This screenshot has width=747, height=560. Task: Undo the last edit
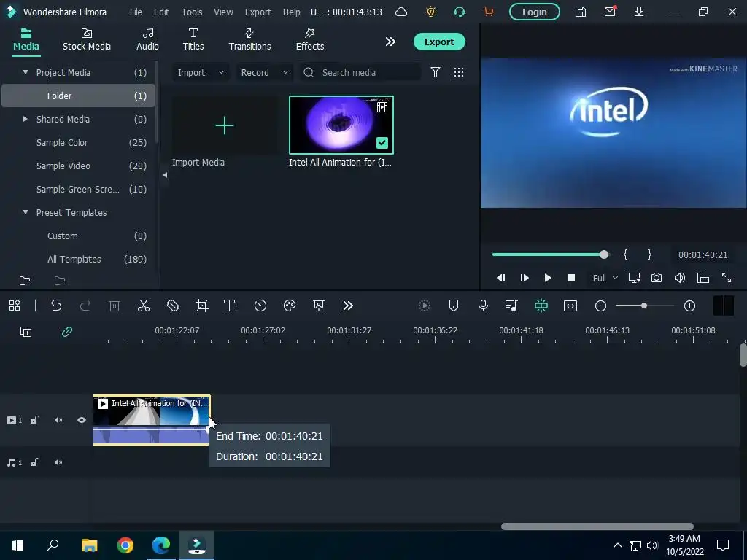coord(56,306)
